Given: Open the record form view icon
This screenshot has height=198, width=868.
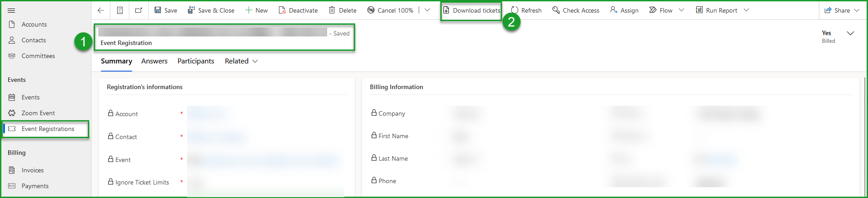Looking at the screenshot, I should point(120,10).
